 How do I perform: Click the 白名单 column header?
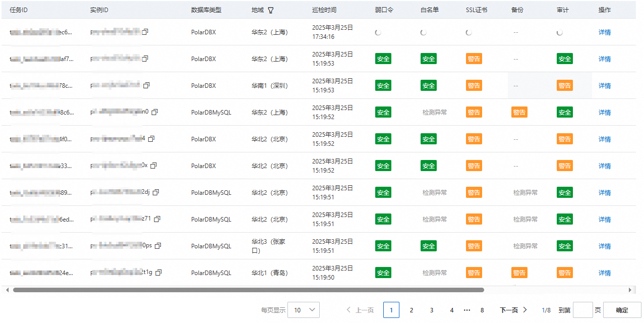(x=430, y=10)
